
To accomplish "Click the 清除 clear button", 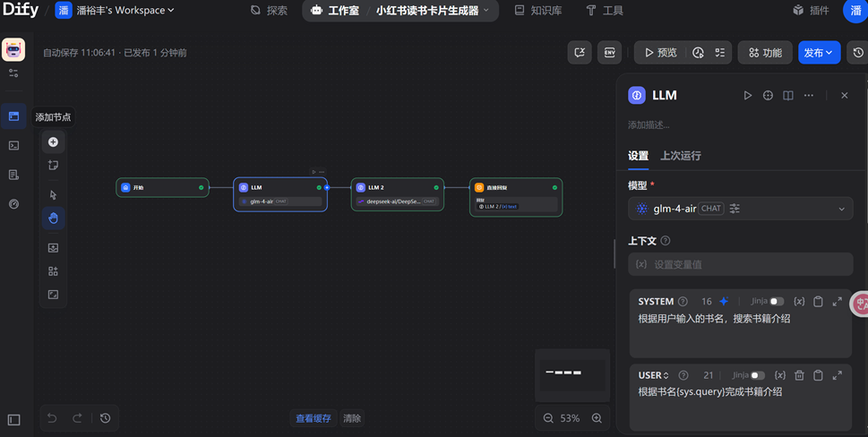I will click(352, 418).
